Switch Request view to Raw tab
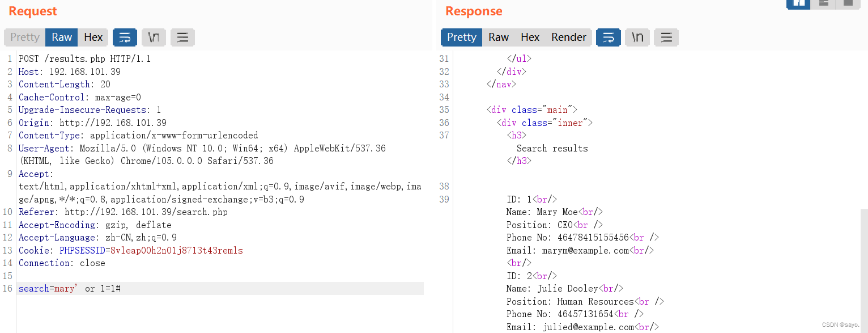Viewport: 868px width, 333px height. [62, 37]
